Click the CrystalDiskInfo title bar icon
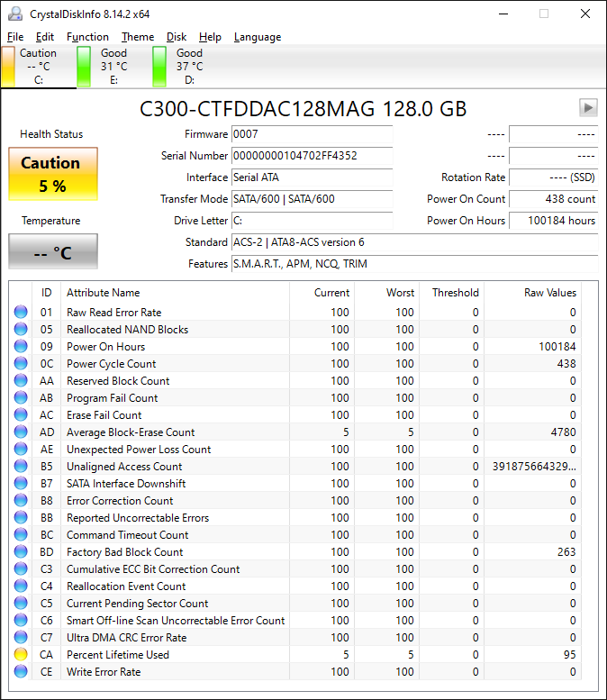The width and height of the screenshot is (607, 700). point(15,14)
